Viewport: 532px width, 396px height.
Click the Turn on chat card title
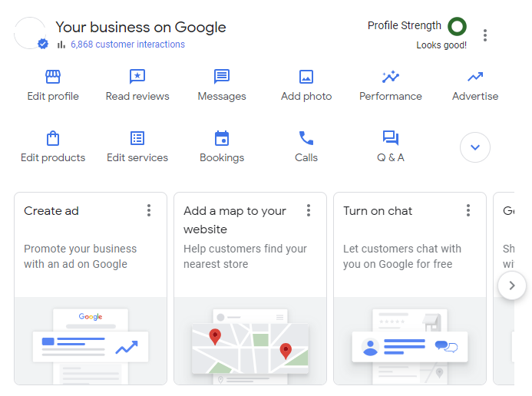pos(378,211)
